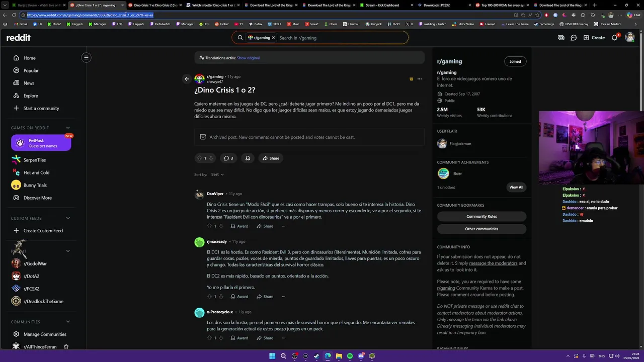Image resolution: width=644 pixels, height=362 pixels.
Task: Collapse the Custom Feeds section
Action: pos(68,218)
